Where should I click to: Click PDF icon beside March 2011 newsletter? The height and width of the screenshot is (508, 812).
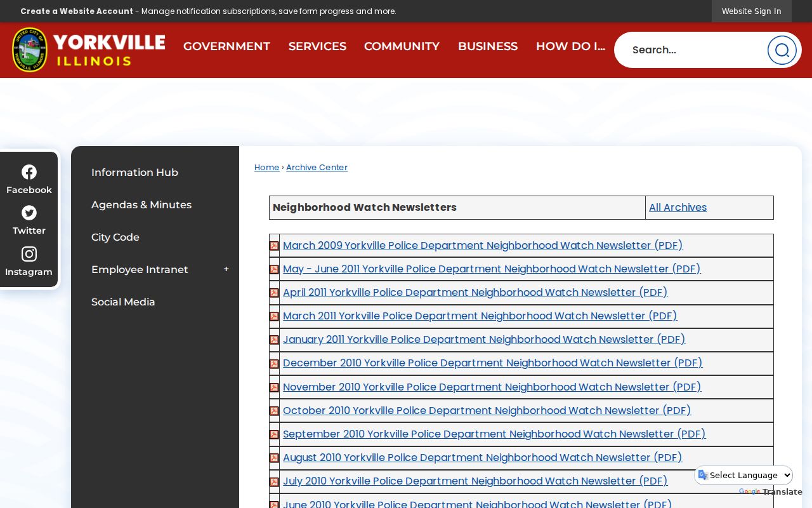point(274,316)
